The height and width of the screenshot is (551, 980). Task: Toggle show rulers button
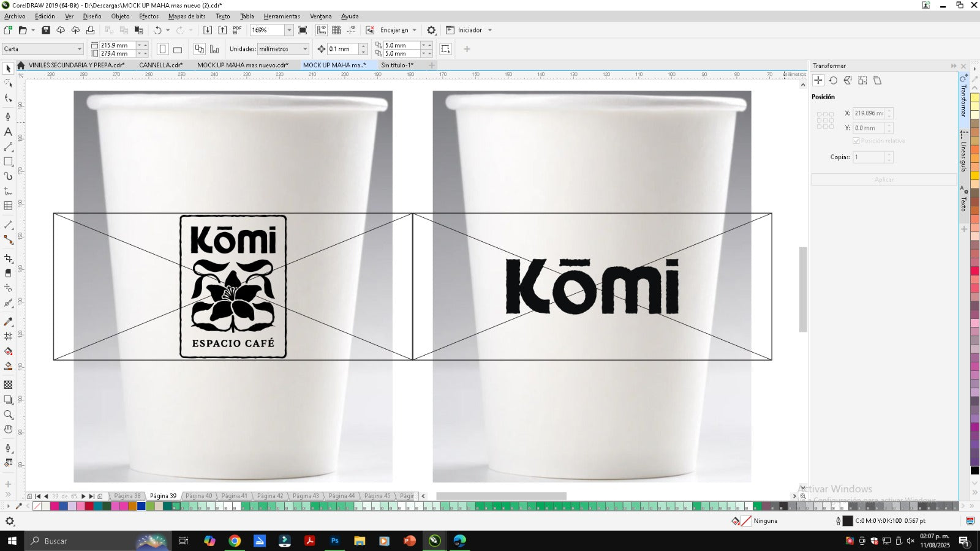(322, 30)
